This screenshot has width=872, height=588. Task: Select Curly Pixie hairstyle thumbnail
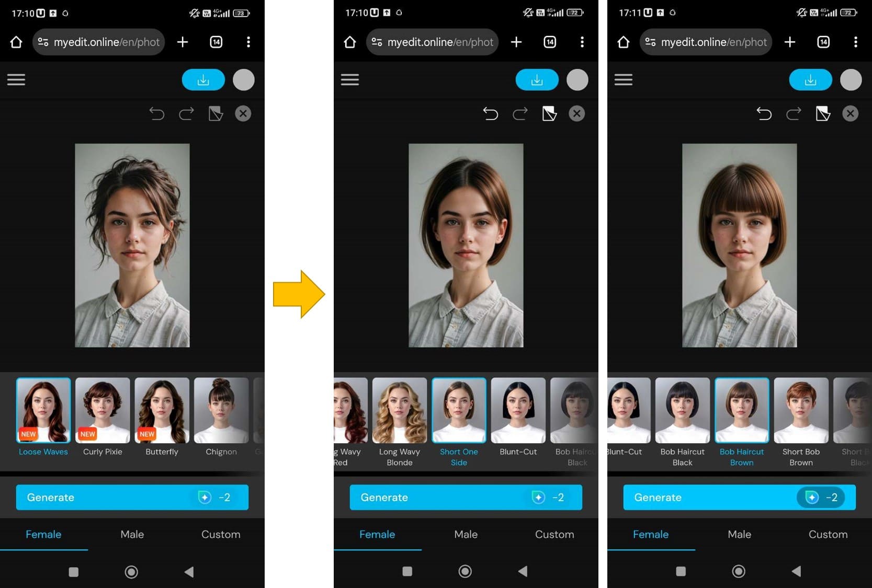[103, 410]
